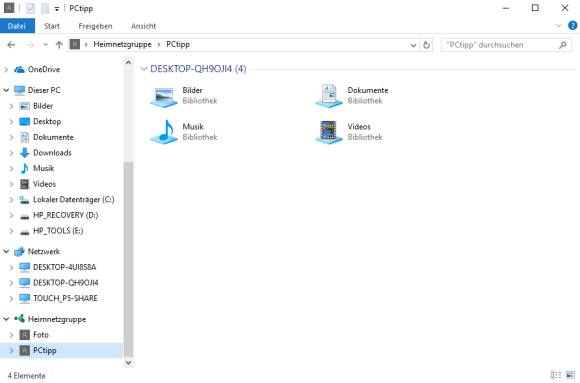Go up one level with up arrow
Viewport: 580px width, 383px height.
coord(59,45)
